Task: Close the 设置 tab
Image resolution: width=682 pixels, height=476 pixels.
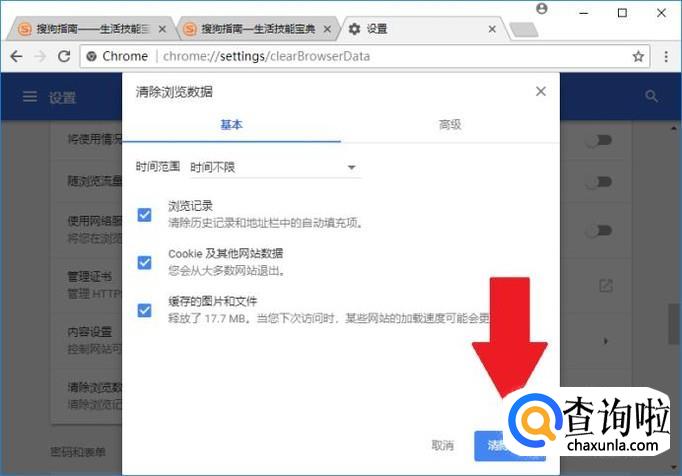Action: click(492, 29)
